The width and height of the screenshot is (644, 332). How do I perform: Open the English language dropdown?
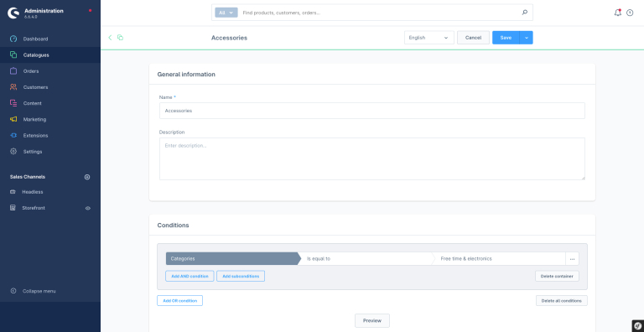point(429,38)
